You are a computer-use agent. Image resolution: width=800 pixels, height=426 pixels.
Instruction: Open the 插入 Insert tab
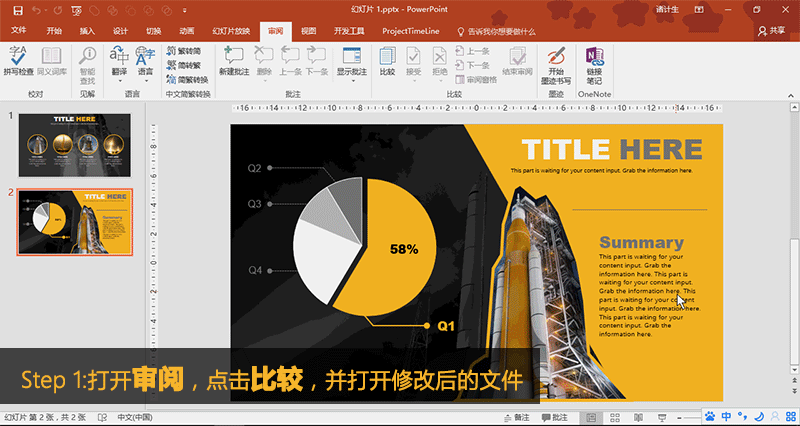pos(87,31)
